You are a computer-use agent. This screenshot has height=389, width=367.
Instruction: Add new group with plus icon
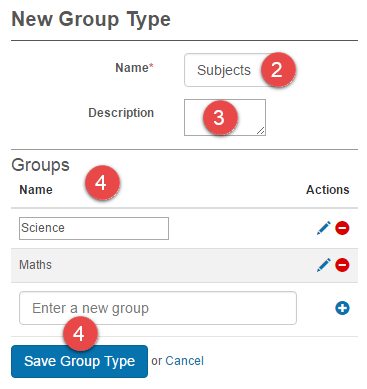(342, 308)
